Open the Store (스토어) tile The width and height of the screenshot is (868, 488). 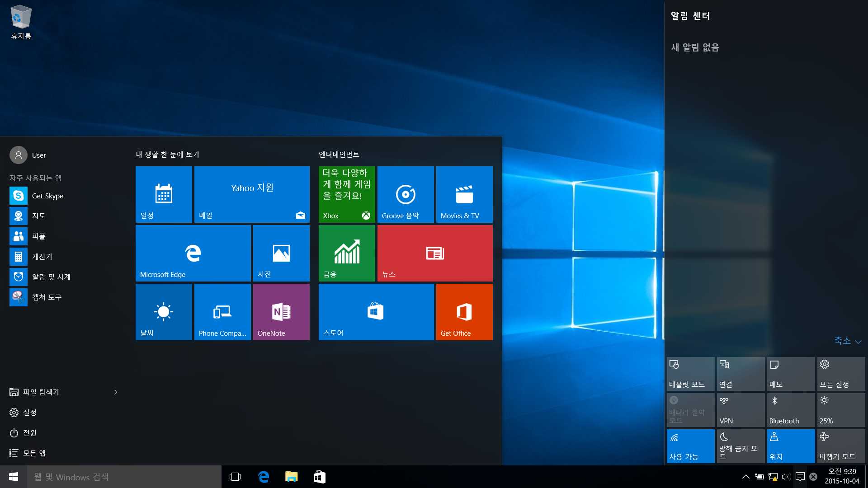click(x=376, y=312)
